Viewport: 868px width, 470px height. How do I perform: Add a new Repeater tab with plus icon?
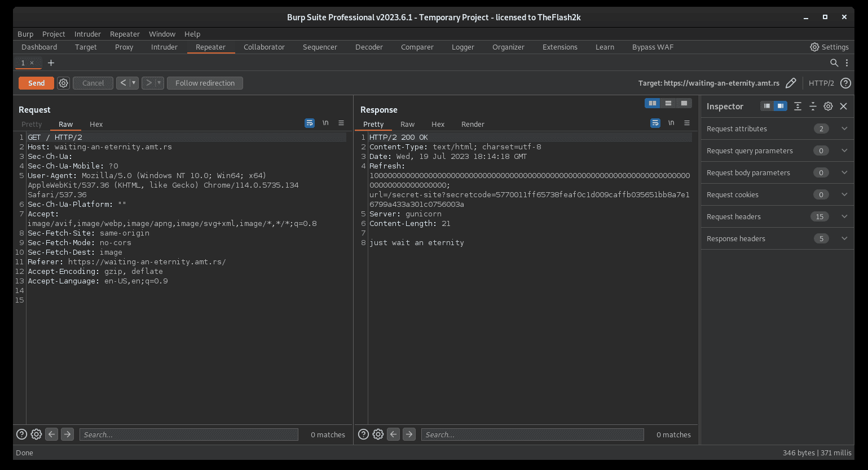click(x=51, y=63)
